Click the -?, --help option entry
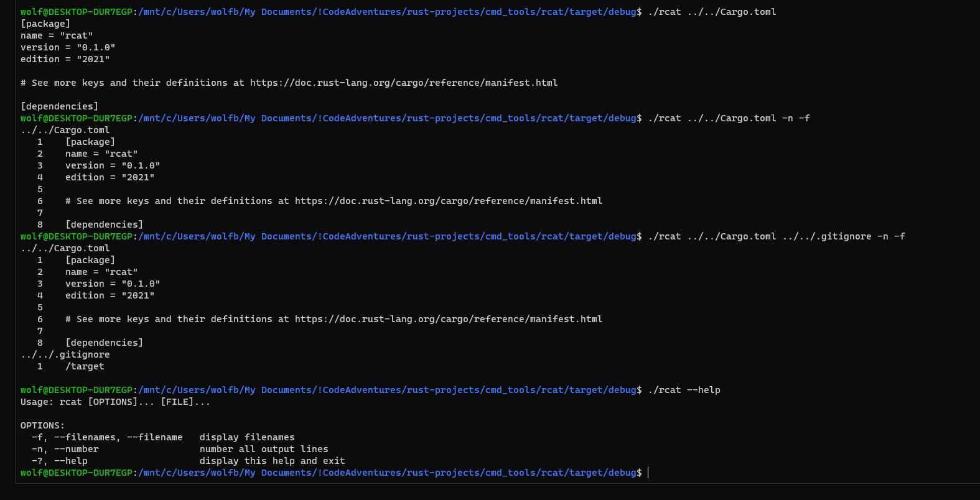The image size is (980, 500). (60, 461)
